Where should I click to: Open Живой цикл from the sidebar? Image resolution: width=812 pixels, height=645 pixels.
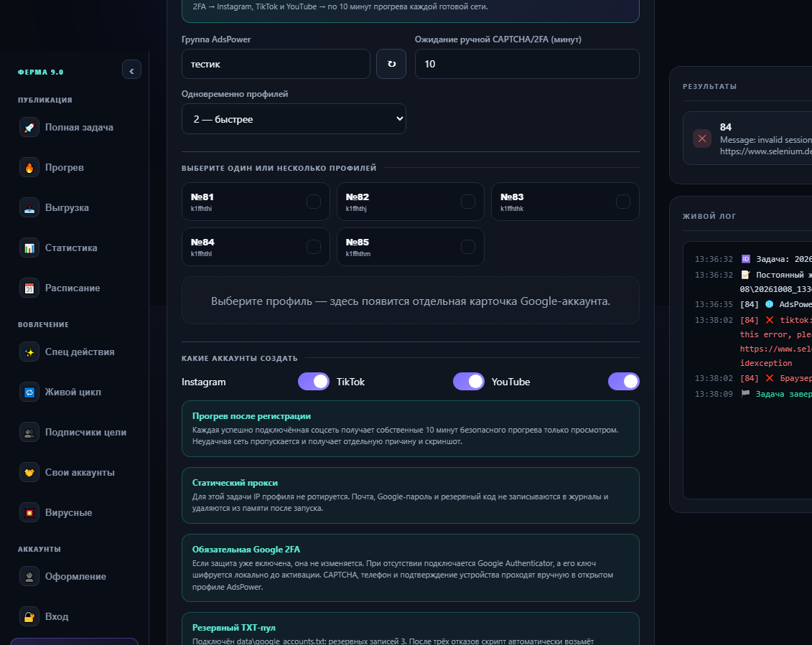coord(74,392)
